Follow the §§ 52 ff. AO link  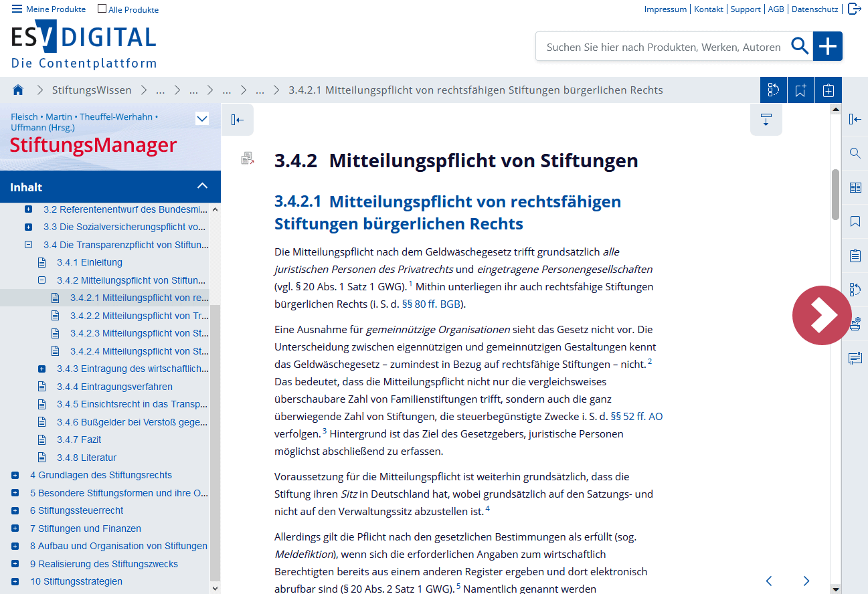coord(636,416)
